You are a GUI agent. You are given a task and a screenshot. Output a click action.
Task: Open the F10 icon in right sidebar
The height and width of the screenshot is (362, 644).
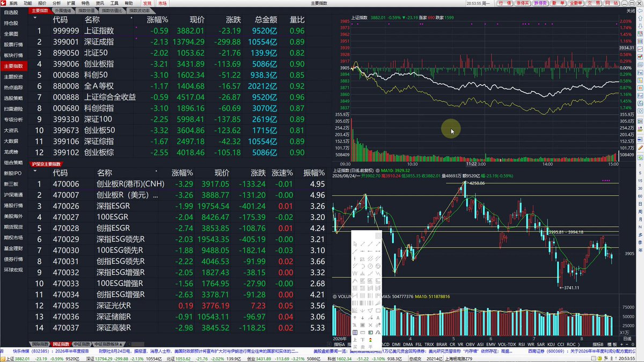pyautogui.click(x=640, y=95)
